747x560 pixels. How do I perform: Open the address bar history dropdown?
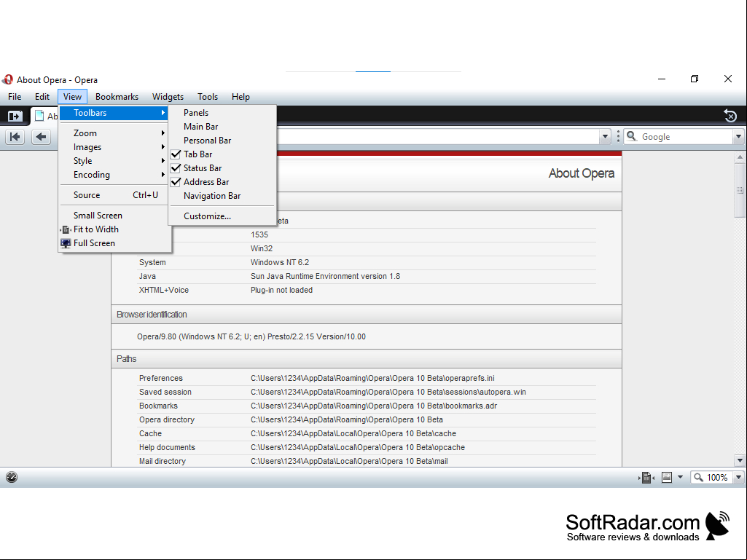click(x=605, y=137)
